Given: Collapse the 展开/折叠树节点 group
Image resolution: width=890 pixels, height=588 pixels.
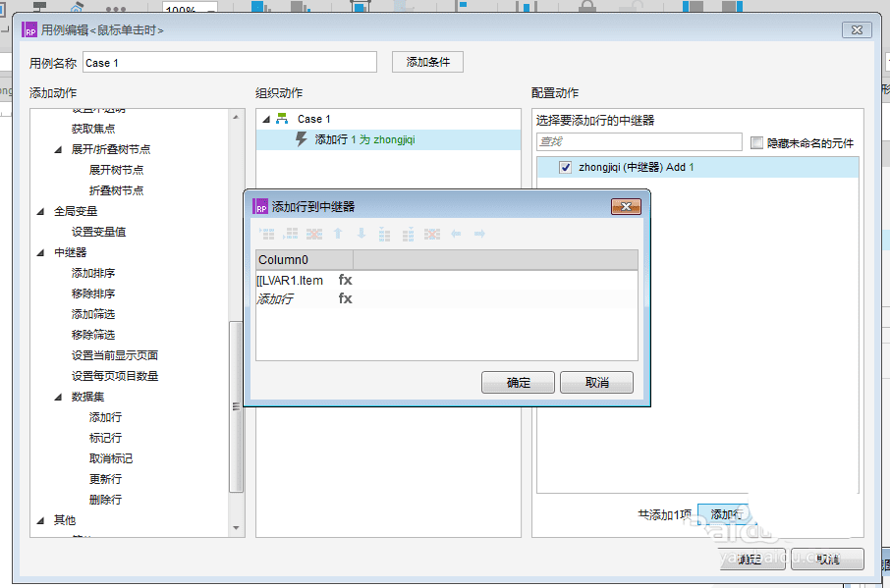Looking at the screenshot, I should point(58,149).
